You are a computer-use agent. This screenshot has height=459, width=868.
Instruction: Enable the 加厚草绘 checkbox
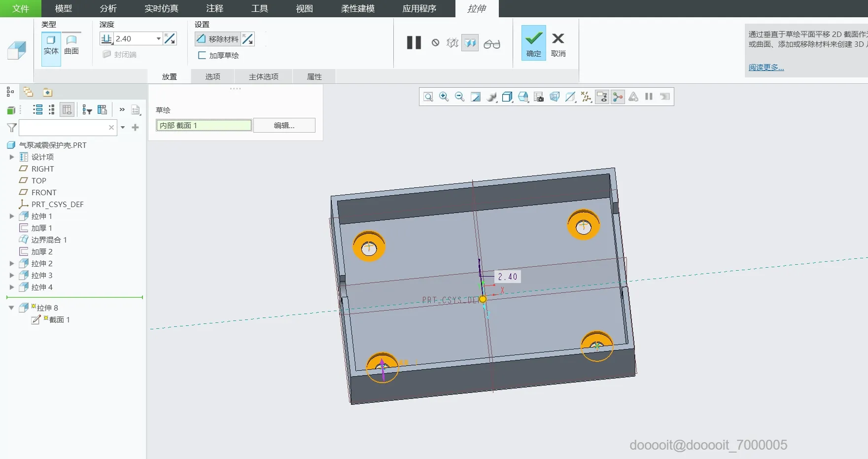pyautogui.click(x=202, y=55)
